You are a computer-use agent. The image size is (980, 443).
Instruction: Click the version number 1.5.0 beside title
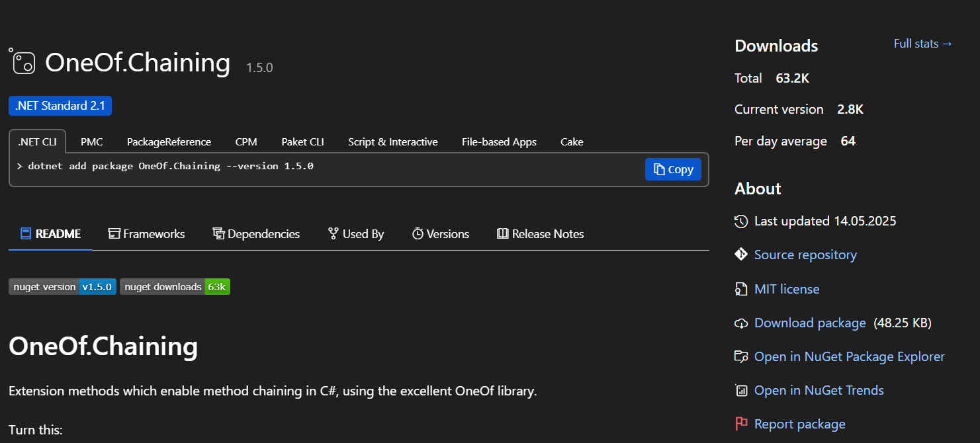click(259, 67)
